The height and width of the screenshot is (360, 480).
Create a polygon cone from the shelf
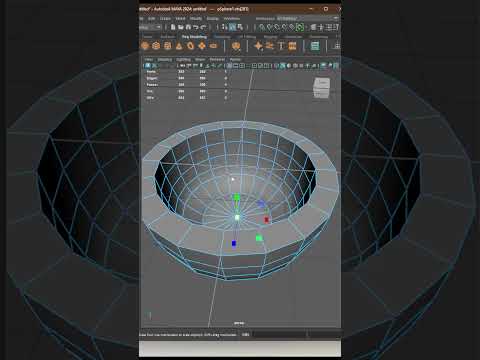(179, 46)
